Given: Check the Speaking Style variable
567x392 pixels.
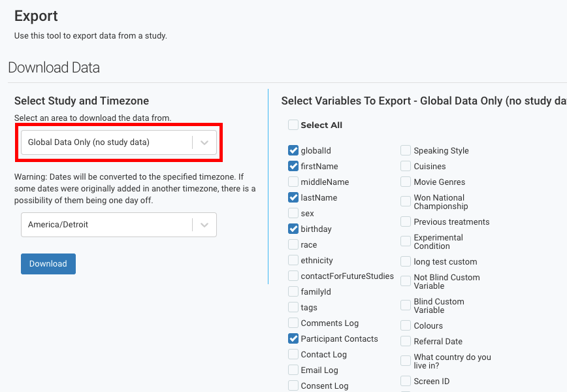Looking at the screenshot, I should point(406,150).
